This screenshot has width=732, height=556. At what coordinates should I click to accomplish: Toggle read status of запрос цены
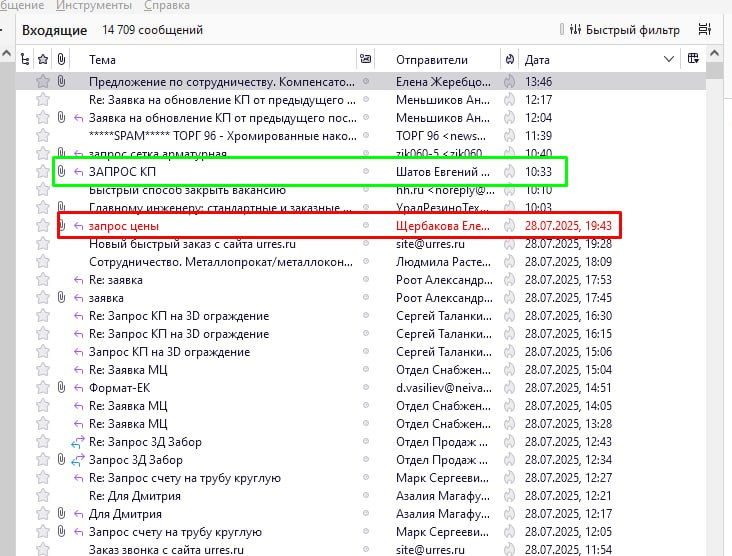(366, 225)
